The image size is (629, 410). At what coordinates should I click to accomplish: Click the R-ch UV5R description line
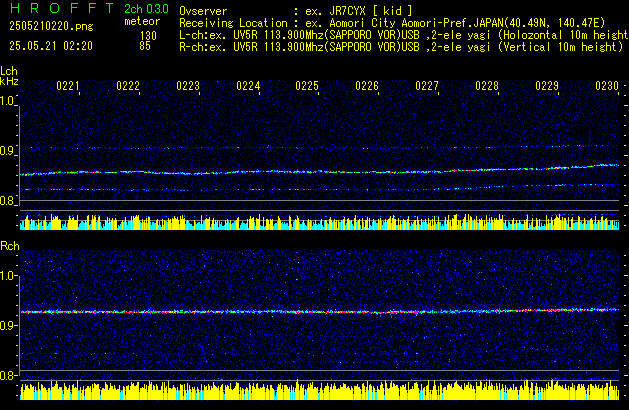coord(401,47)
